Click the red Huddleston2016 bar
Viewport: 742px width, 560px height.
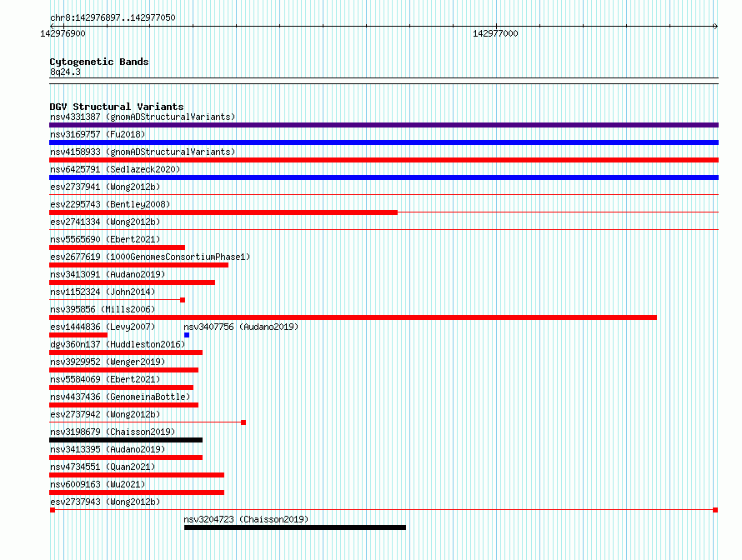click(x=126, y=352)
